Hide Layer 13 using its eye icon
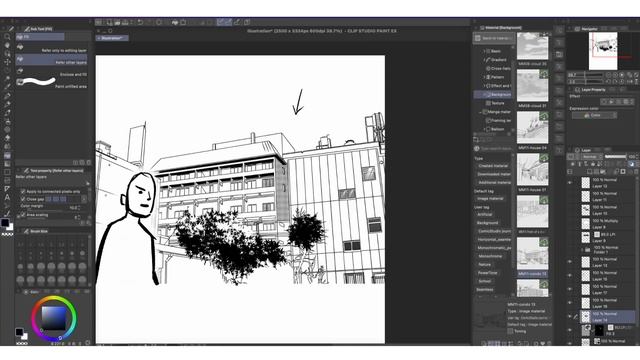640x360 pixels. 570,262
